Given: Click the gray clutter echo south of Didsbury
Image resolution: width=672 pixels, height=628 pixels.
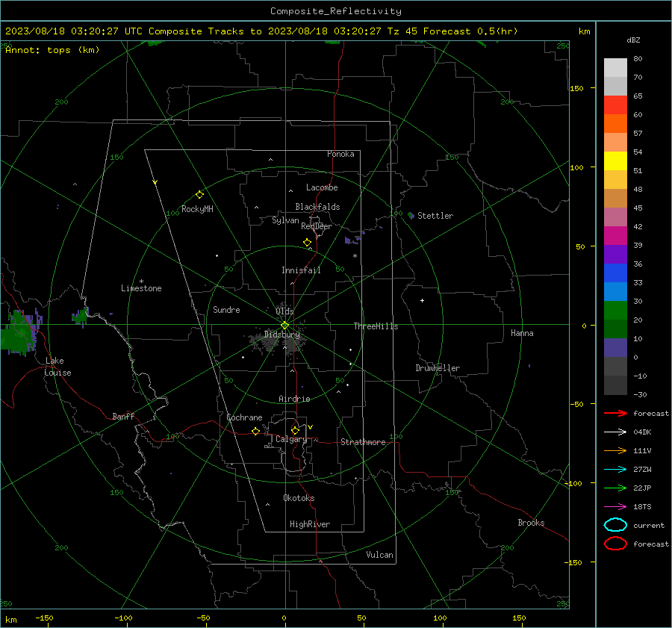Looking at the screenshot, I should [x=279, y=343].
